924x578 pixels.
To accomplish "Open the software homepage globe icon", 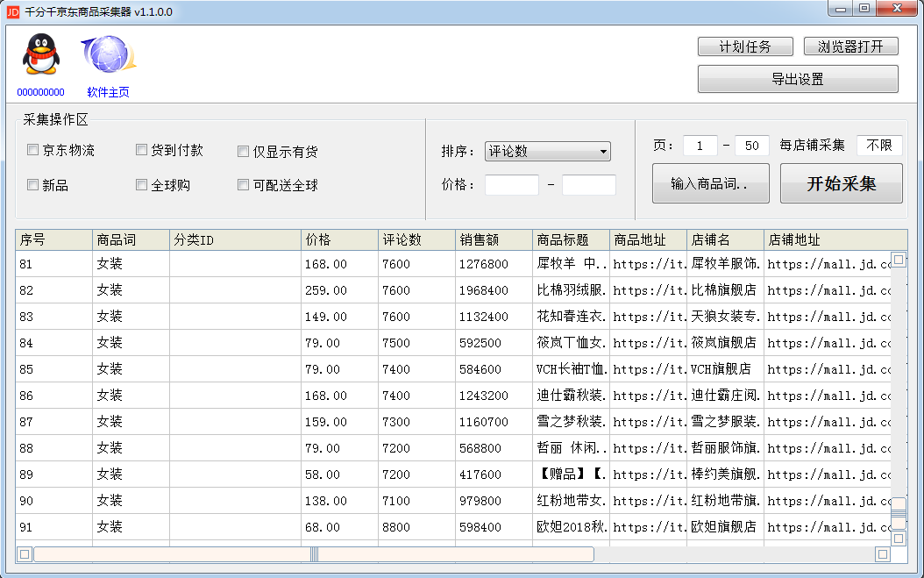I will (x=109, y=54).
